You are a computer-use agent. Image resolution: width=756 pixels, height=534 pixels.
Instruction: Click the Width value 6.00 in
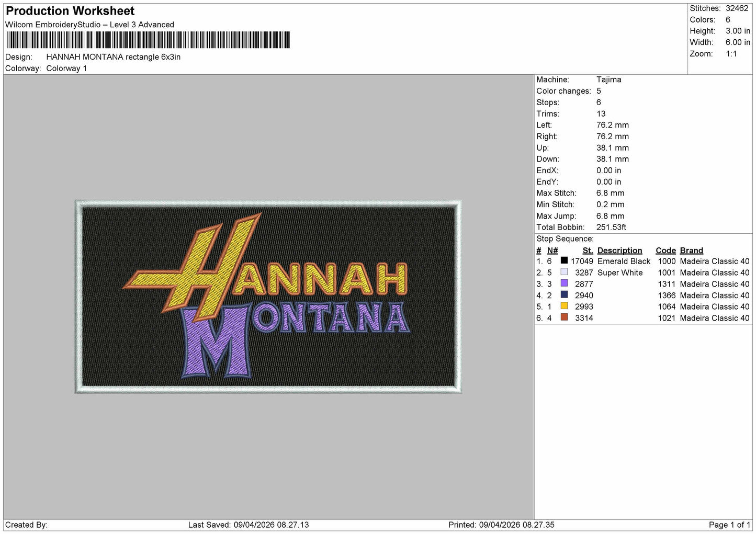(738, 42)
